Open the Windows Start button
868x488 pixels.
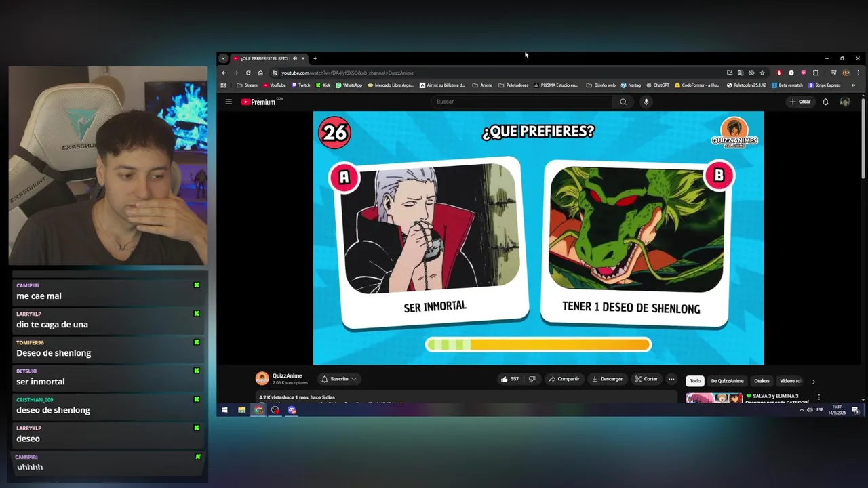[x=224, y=410]
